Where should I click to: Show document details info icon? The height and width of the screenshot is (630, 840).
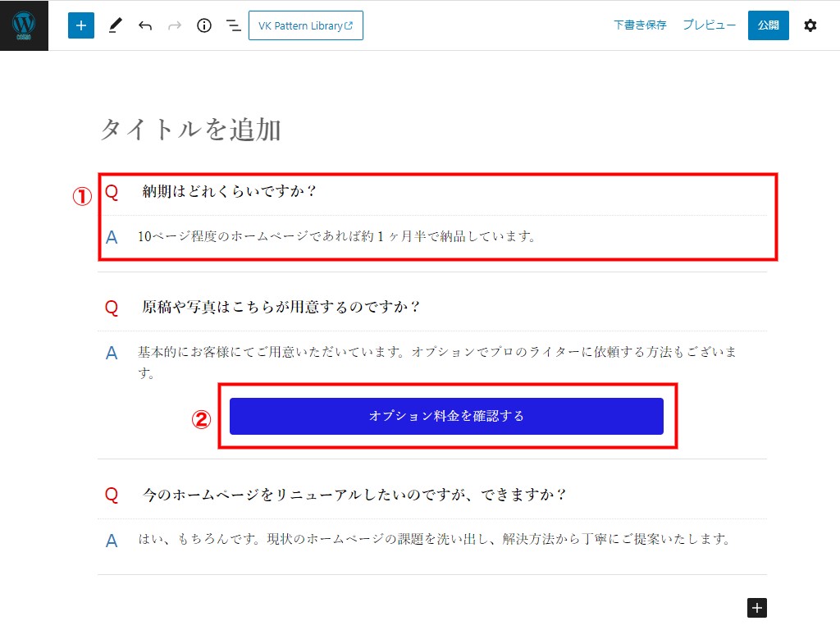pos(204,25)
